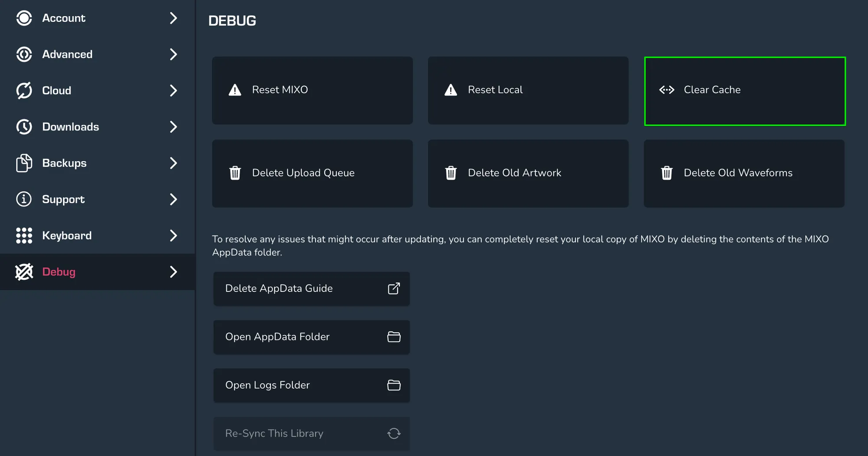Click the Backups documents icon

(24, 163)
